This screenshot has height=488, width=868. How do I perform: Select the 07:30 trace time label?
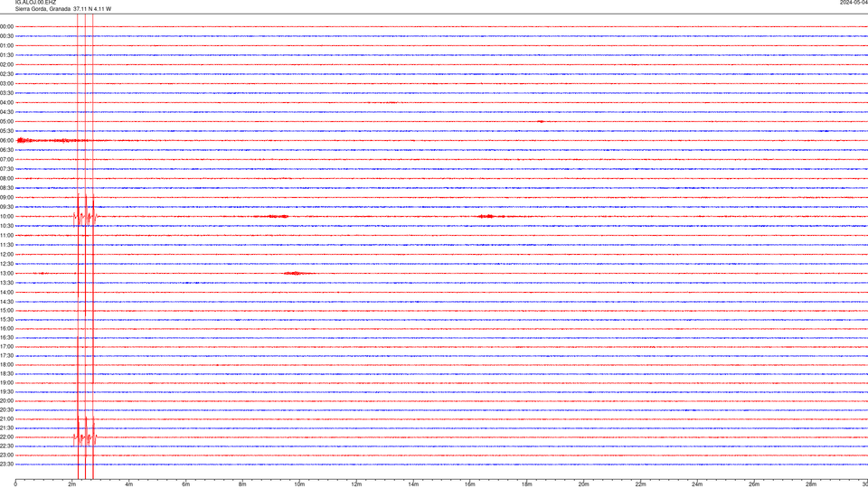(6, 169)
